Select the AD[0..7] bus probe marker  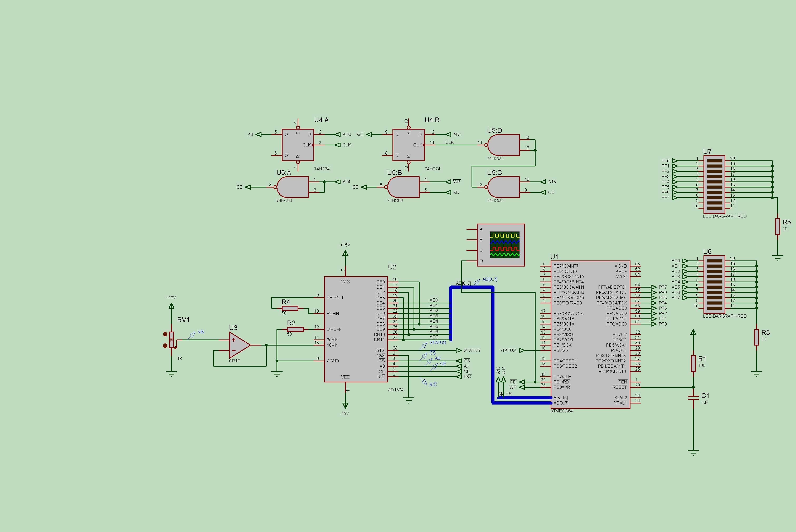pyautogui.click(x=477, y=282)
